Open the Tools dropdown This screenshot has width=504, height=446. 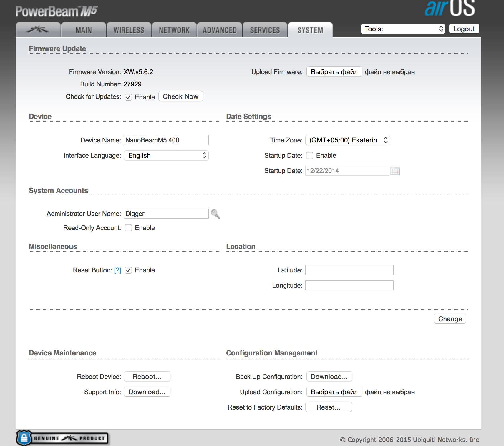[403, 29]
